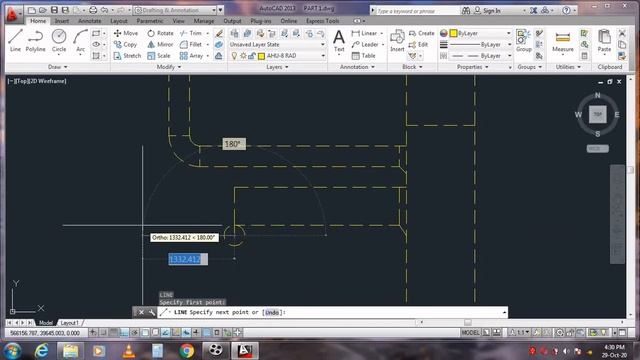Use the Array tool
Image resolution: width=640 pixels, height=360 pixels.
(x=191, y=56)
